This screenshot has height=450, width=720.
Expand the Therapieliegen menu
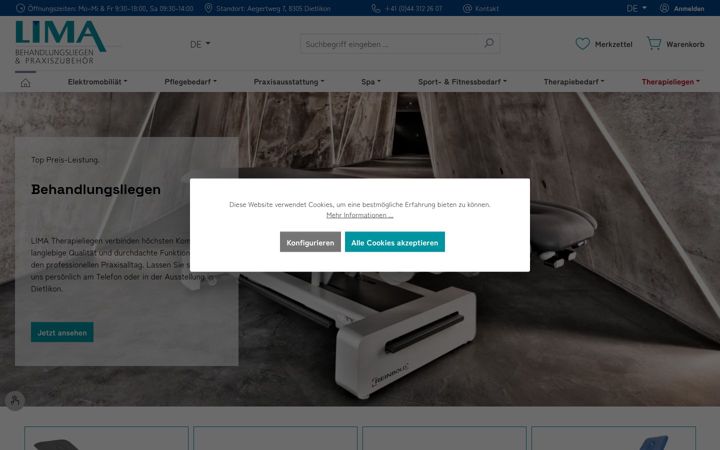click(670, 82)
